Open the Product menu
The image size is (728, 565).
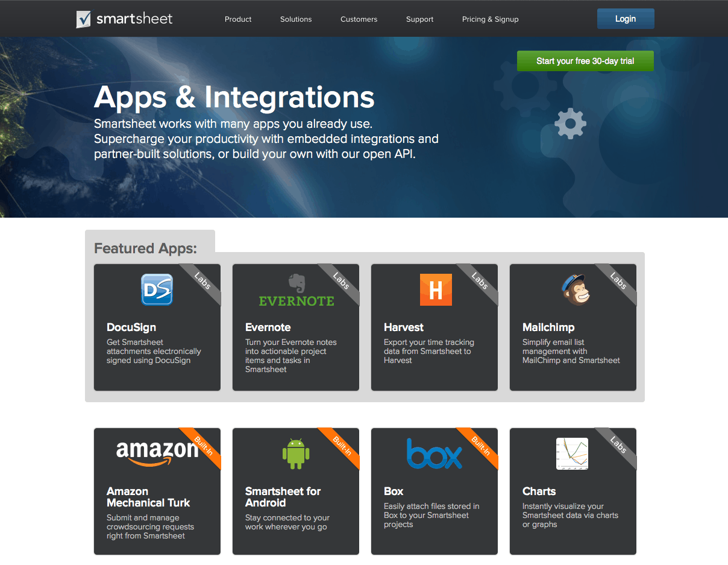[x=238, y=19]
